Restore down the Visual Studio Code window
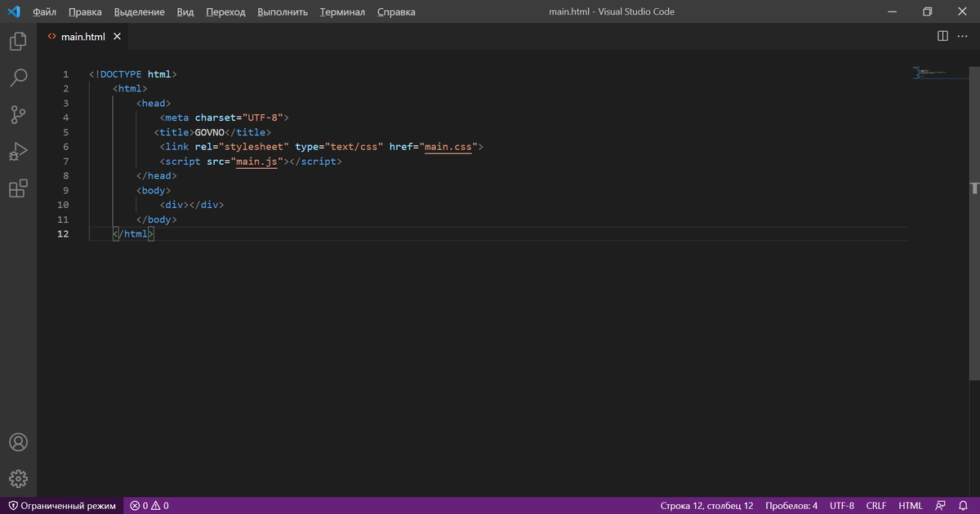The image size is (980, 514). [x=927, y=12]
